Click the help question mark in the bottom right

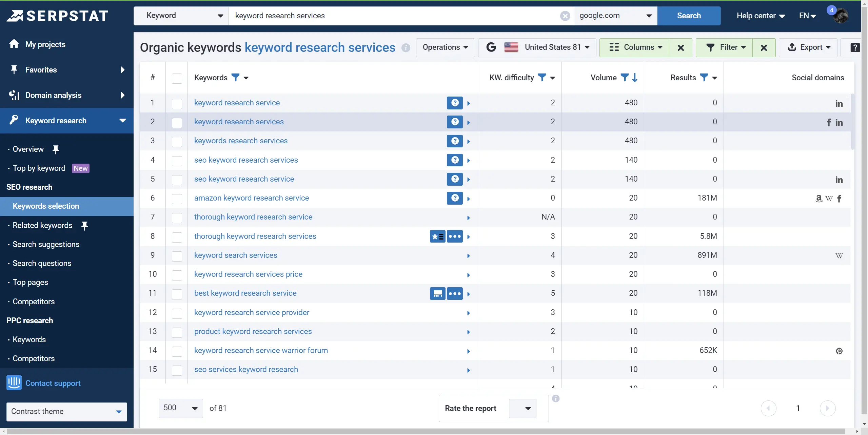click(854, 47)
